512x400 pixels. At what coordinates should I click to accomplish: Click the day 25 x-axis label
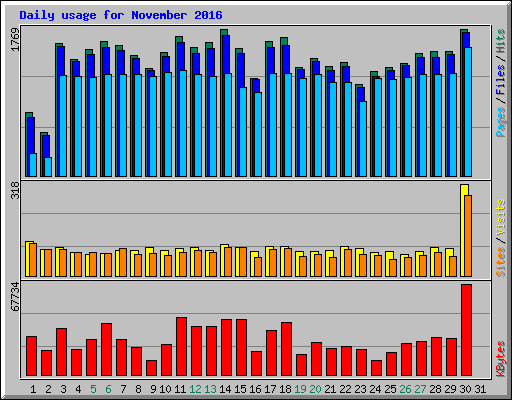[390, 389]
